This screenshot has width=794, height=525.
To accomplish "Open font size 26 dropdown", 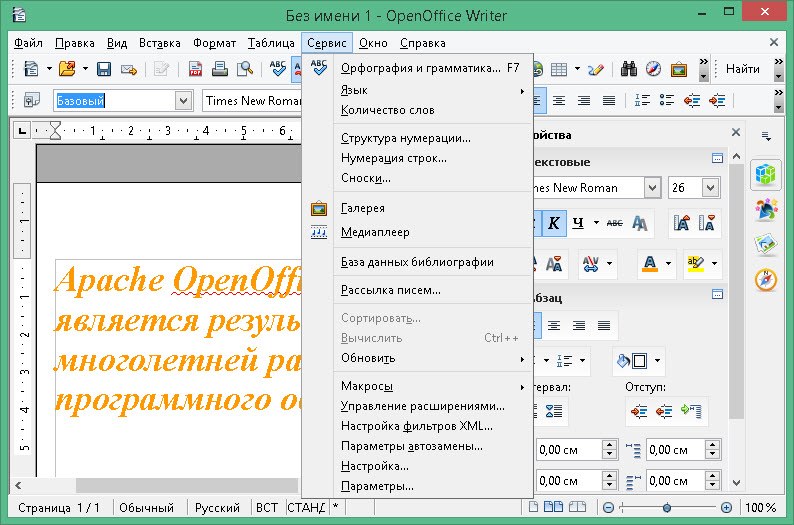I will tap(710, 188).
